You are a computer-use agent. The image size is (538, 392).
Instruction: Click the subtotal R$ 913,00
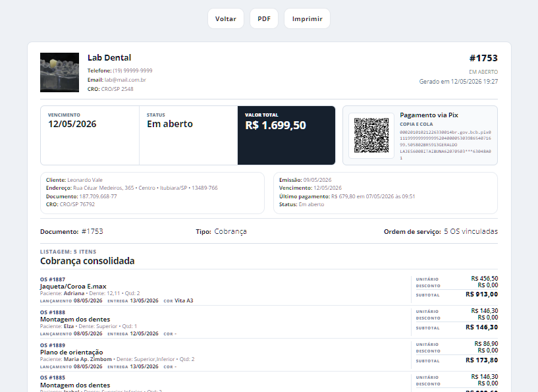click(482, 294)
